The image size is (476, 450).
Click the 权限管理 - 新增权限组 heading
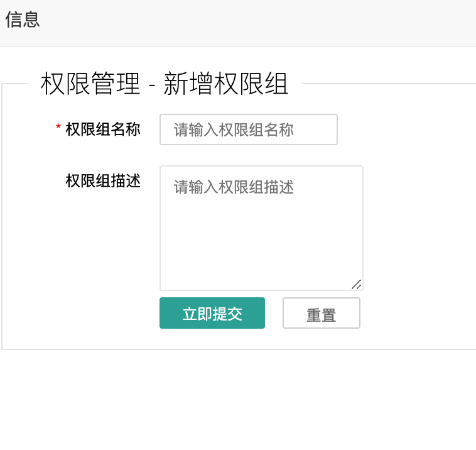[x=165, y=84]
